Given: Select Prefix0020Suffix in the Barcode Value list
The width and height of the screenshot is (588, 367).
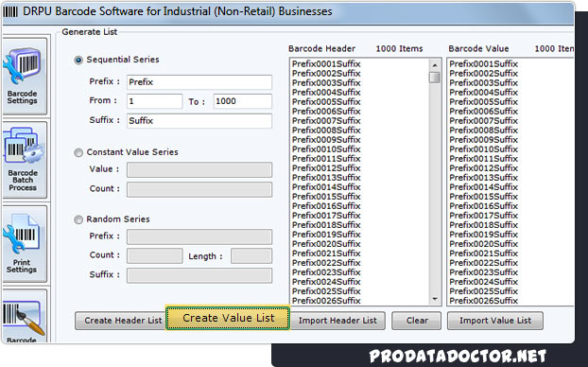Looking at the screenshot, I should [x=484, y=244].
